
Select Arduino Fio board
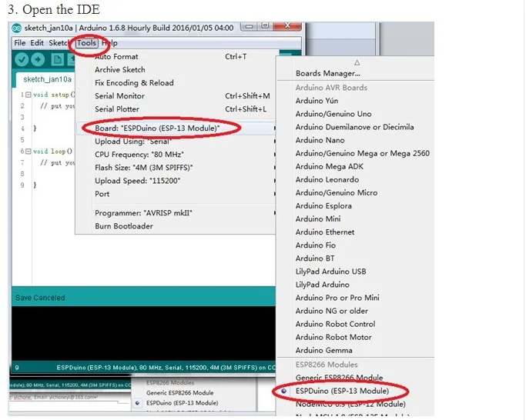(x=356, y=245)
